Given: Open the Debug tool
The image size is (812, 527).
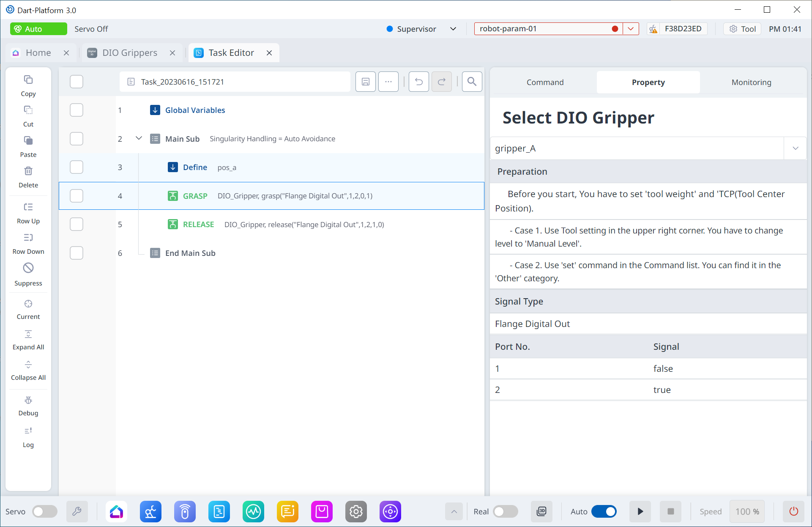Looking at the screenshot, I should click(x=28, y=406).
